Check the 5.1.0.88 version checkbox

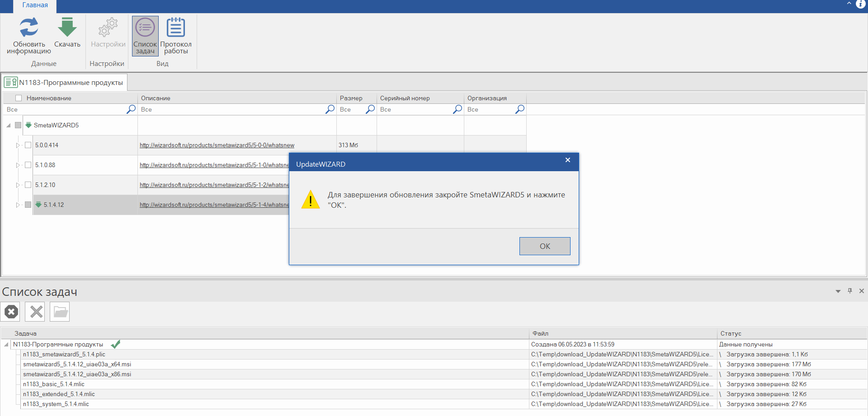28,165
